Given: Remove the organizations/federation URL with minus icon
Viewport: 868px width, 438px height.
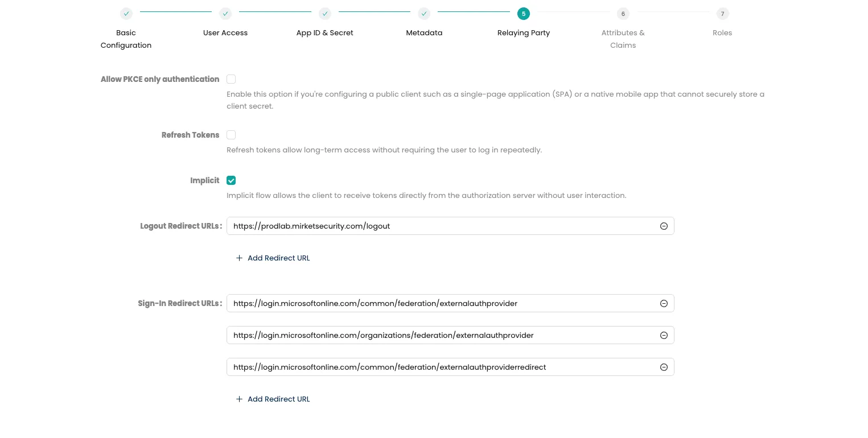Looking at the screenshot, I should click(x=664, y=335).
